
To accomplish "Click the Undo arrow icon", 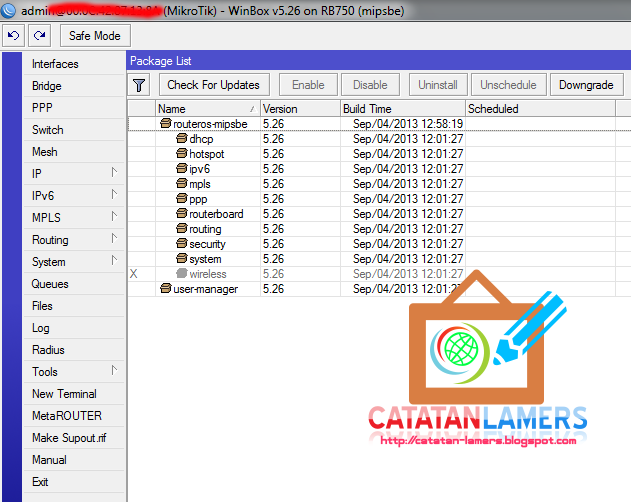I will pos(13,36).
